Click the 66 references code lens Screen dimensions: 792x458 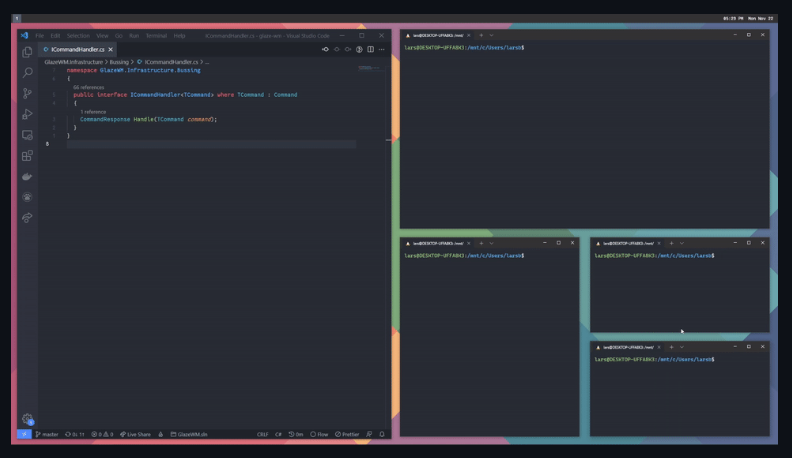point(88,87)
